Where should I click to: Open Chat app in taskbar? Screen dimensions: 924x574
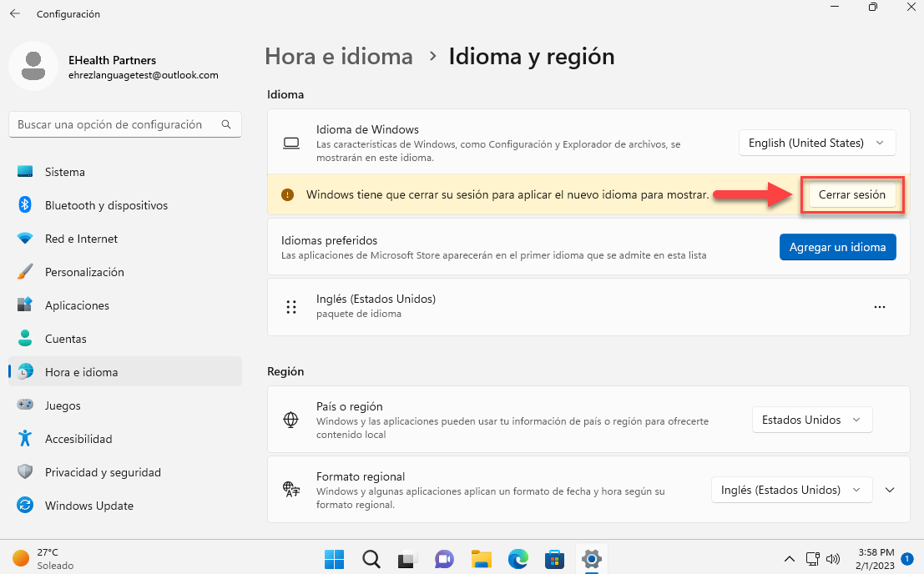pyautogui.click(x=444, y=559)
